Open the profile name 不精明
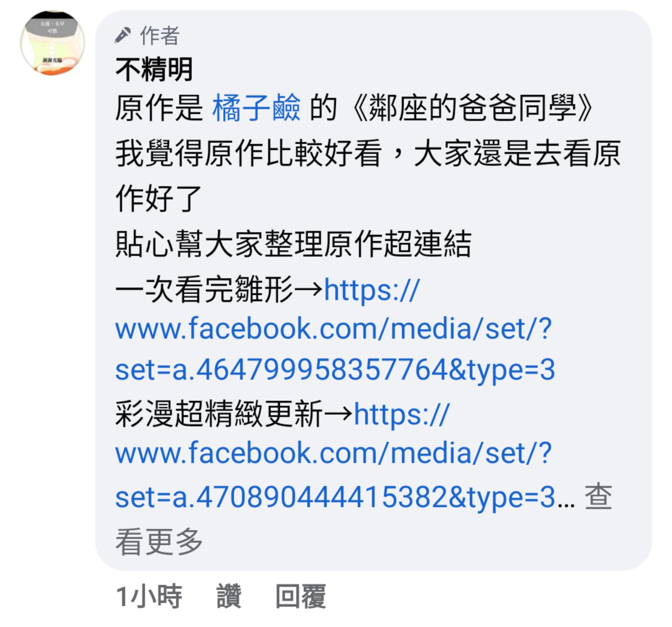 pyautogui.click(x=154, y=69)
